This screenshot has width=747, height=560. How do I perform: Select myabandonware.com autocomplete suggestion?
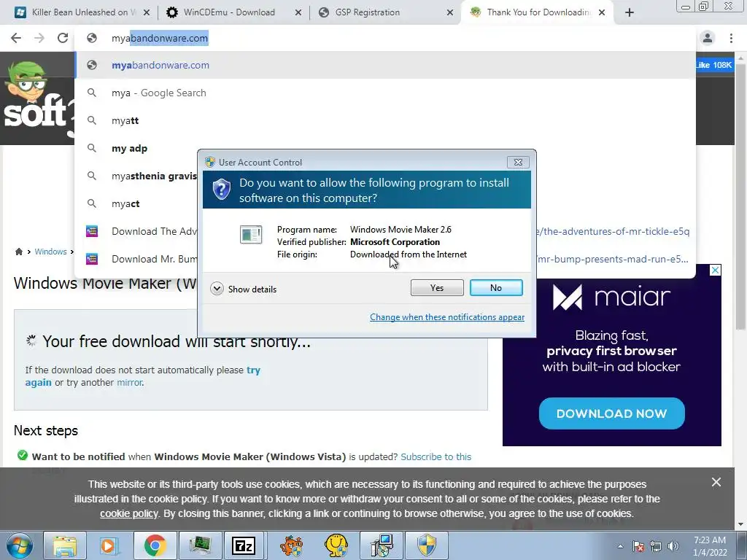click(x=385, y=65)
